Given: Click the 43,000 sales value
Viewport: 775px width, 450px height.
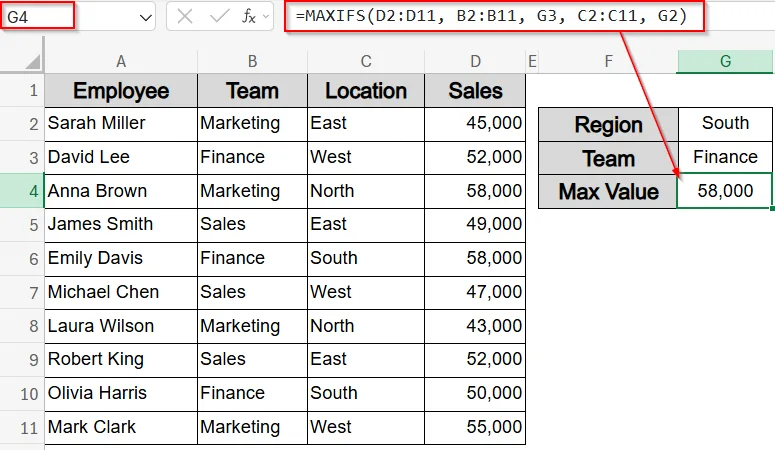Looking at the screenshot, I should [475, 326].
